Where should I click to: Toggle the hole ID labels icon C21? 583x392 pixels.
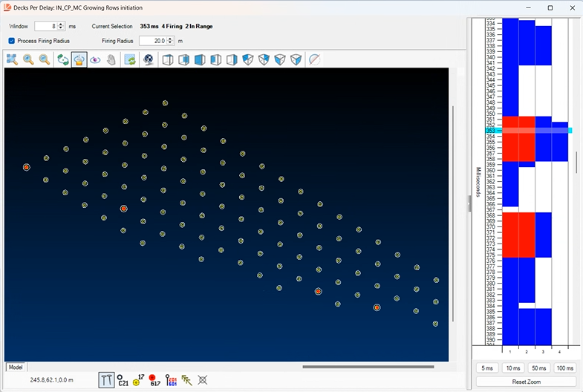pyautogui.click(x=123, y=380)
